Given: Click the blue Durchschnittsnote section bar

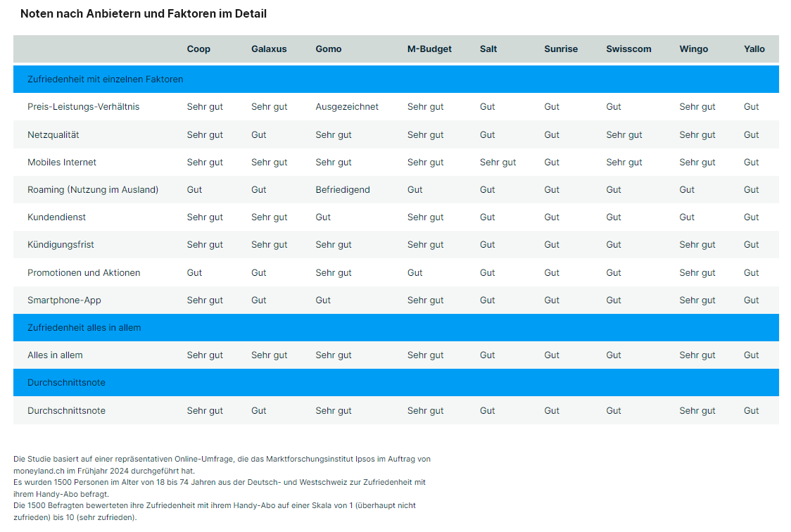Looking at the screenshot, I should click(x=396, y=383).
